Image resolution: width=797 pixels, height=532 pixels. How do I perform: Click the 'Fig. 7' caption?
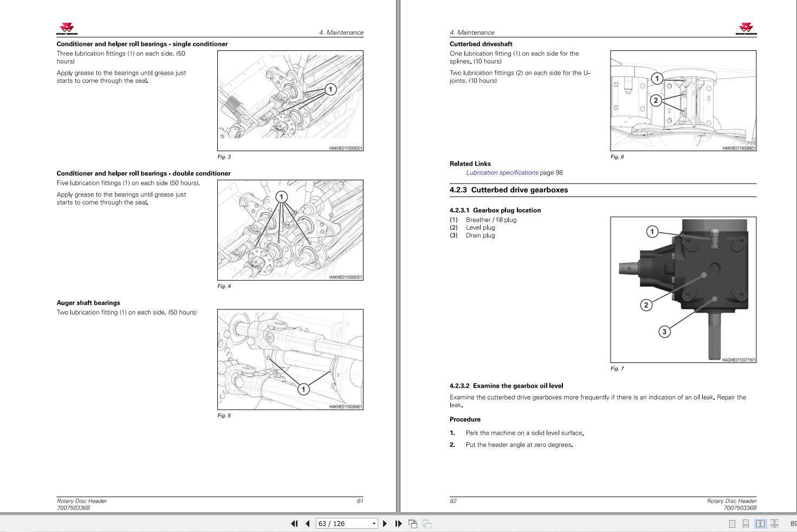[617, 368]
